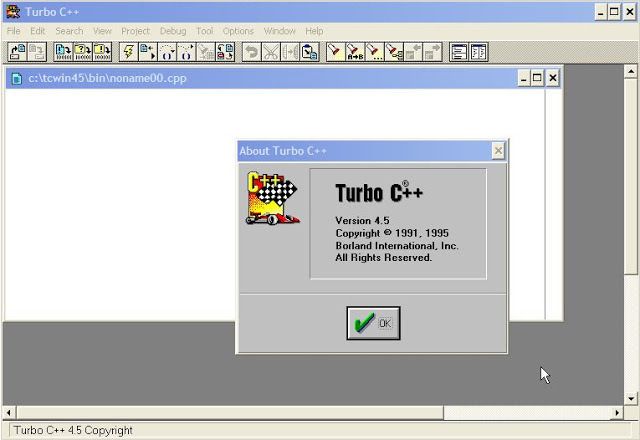
Task: Close the noname00.cpp editor window
Action: coord(553,78)
